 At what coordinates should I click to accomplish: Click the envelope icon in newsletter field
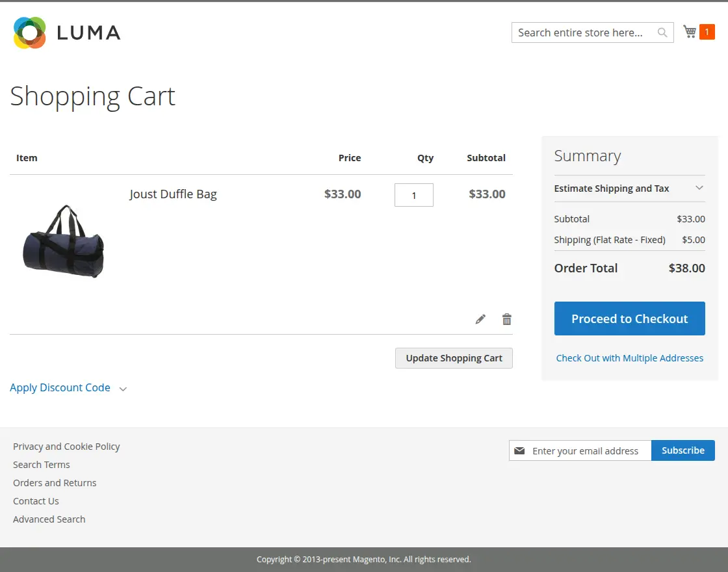[x=519, y=451]
